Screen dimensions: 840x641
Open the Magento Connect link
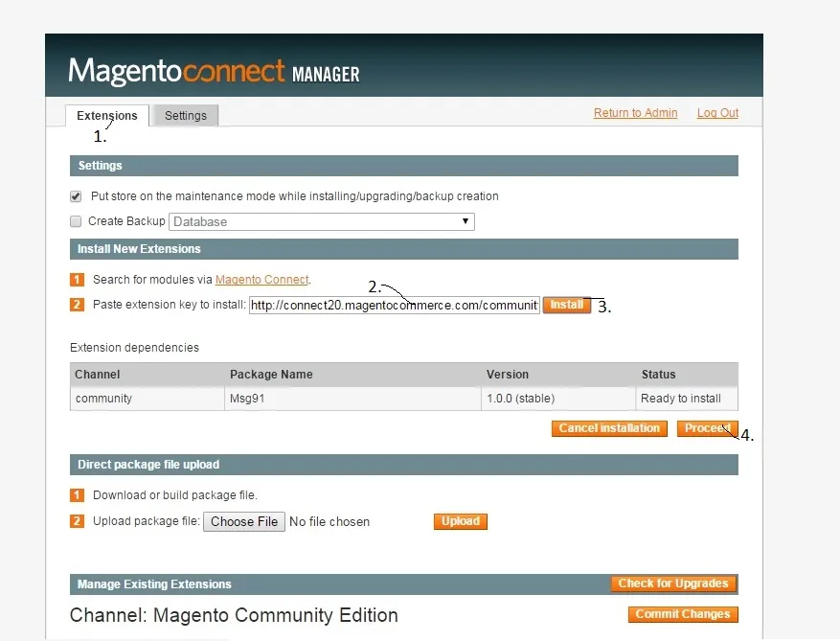click(x=262, y=279)
